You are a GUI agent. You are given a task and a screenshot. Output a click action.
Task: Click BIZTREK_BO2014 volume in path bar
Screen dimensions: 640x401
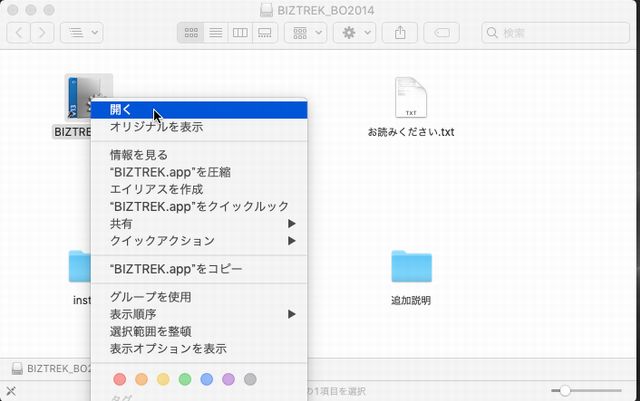[x=51, y=369]
